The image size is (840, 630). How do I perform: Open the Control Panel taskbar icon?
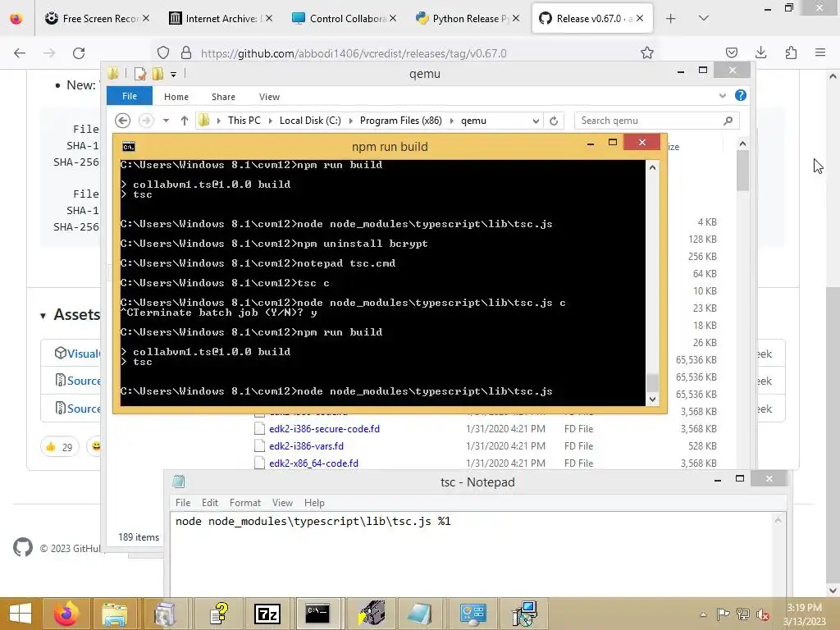(x=472, y=614)
